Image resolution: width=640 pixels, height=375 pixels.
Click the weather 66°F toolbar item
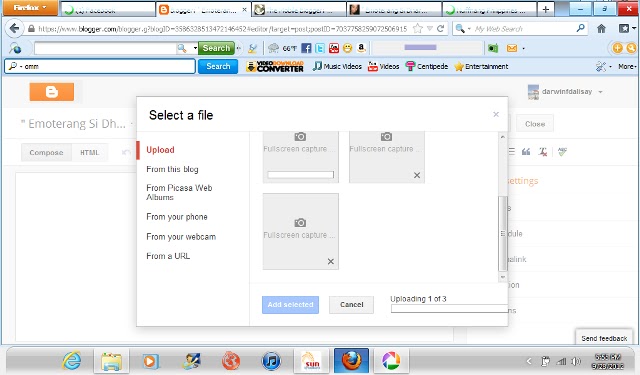tap(282, 48)
